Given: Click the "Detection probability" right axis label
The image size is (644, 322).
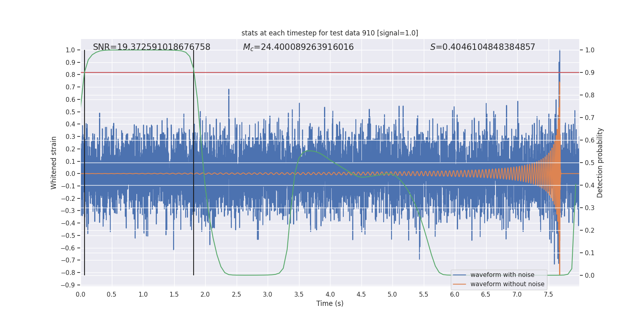Looking at the screenshot, I should coord(600,163).
